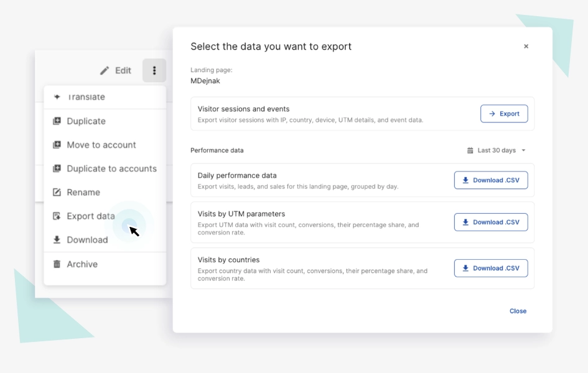Viewport: 588px width, 373px height.
Task: Select Translate from the context menu
Action: pos(105,97)
